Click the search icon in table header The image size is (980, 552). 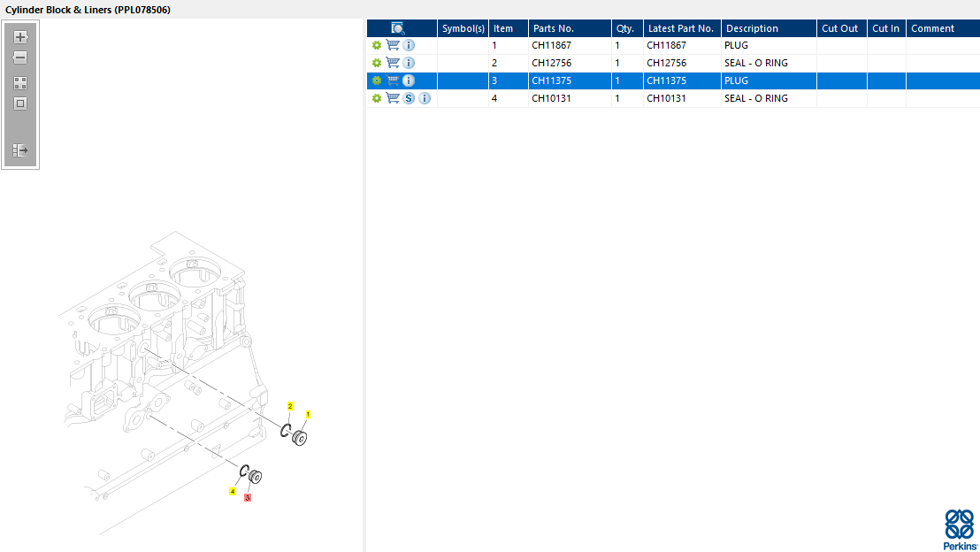pyautogui.click(x=397, y=28)
